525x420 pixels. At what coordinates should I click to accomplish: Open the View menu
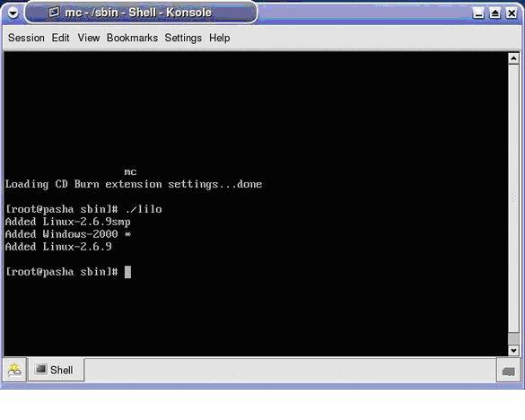[89, 38]
